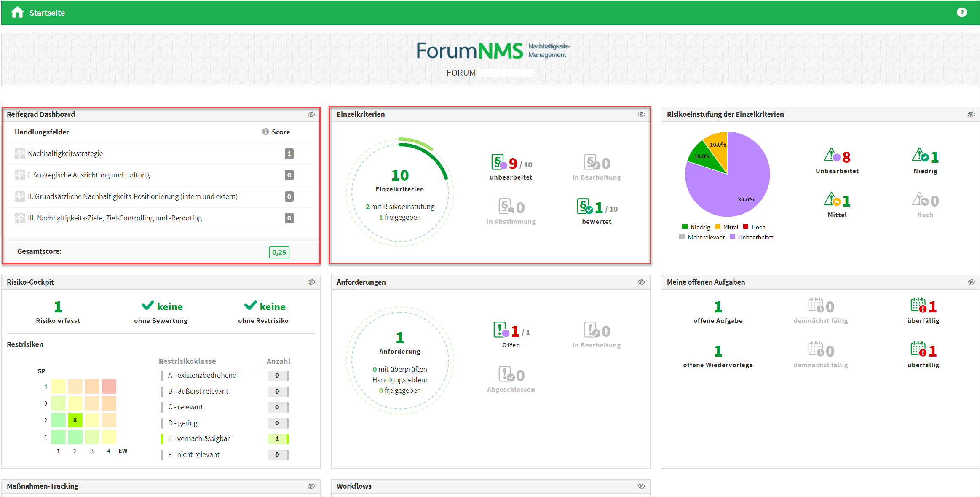Click the bewertet Einzelkriterien paragraph icon

click(584, 207)
